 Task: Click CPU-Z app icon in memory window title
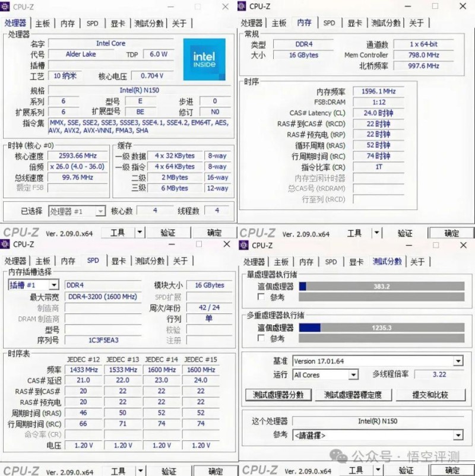[242, 6]
